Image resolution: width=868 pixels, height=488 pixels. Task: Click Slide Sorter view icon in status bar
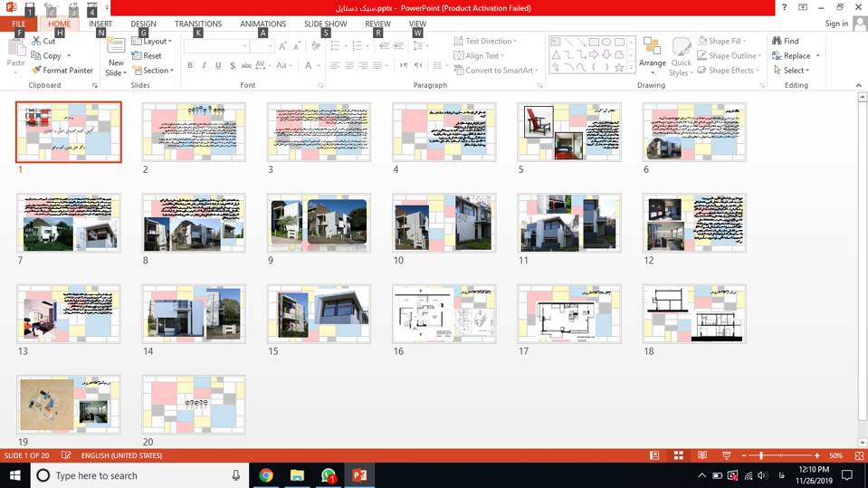[678, 455]
